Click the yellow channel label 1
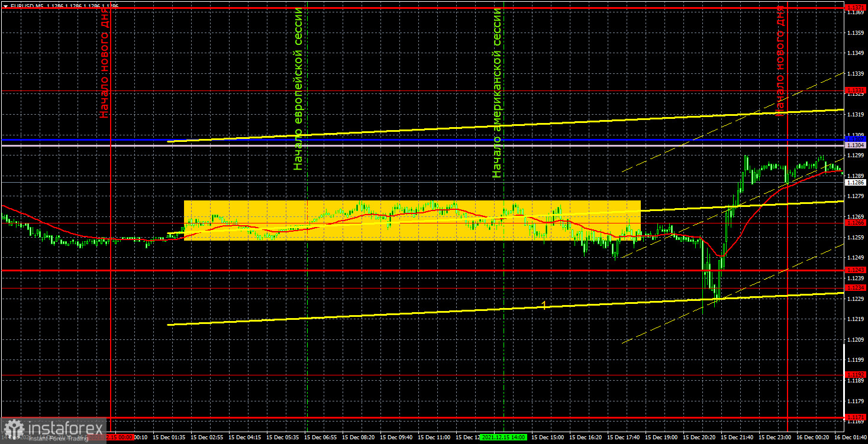This screenshot has height=444, width=868. [x=544, y=305]
